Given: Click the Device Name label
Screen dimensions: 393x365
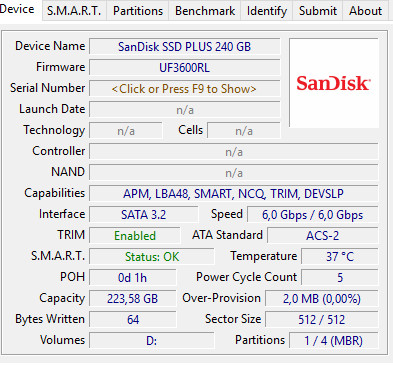Looking at the screenshot, I should point(50,46).
